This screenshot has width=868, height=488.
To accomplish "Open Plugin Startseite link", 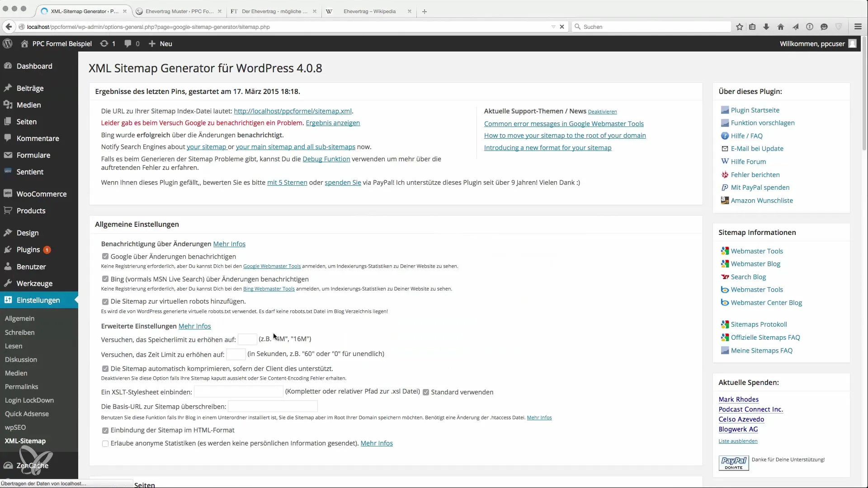I will (x=755, y=110).
